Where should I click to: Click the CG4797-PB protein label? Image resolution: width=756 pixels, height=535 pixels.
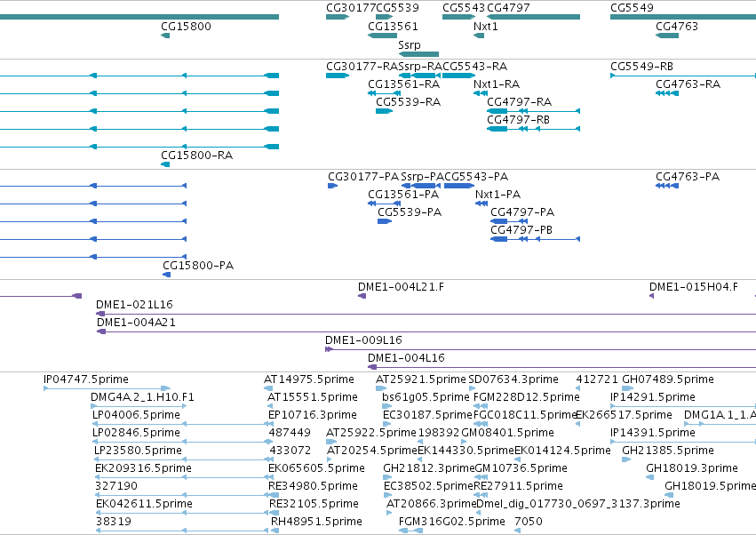[x=521, y=230]
